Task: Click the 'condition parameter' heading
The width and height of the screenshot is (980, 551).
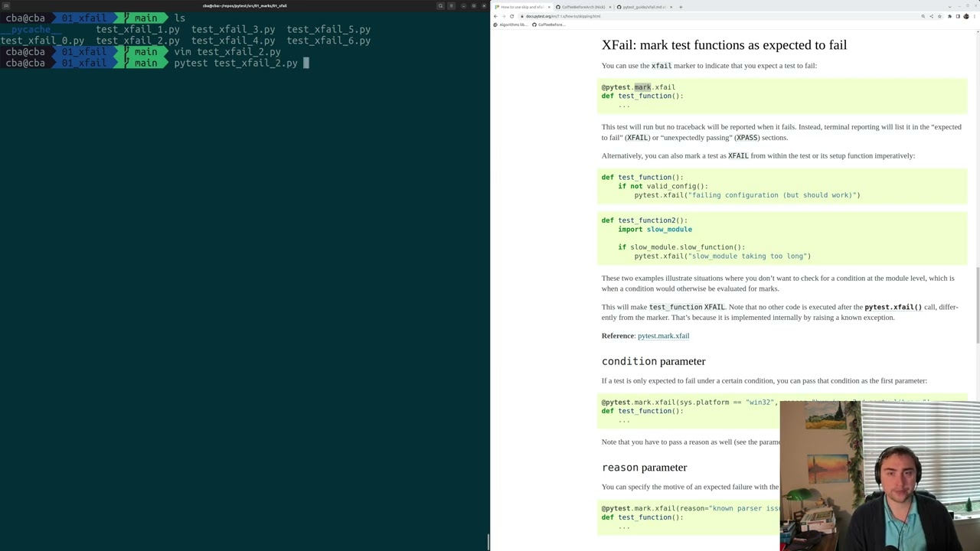Action: (x=653, y=361)
